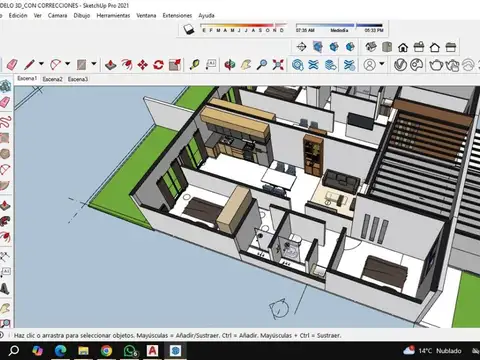Select the Arc tool in top toolbar
The height and width of the screenshot is (360, 480).
tap(55, 65)
